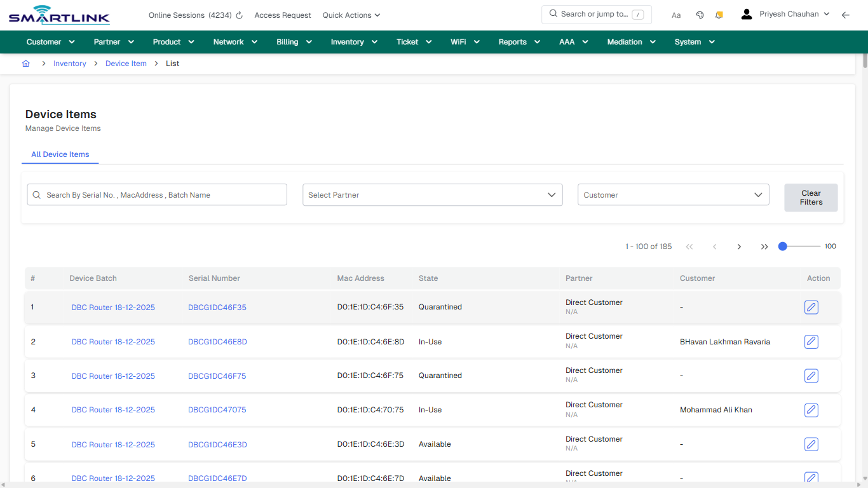Screen dimensions: 868x488
Task: Click the serial number search field
Action: pos(156,194)
